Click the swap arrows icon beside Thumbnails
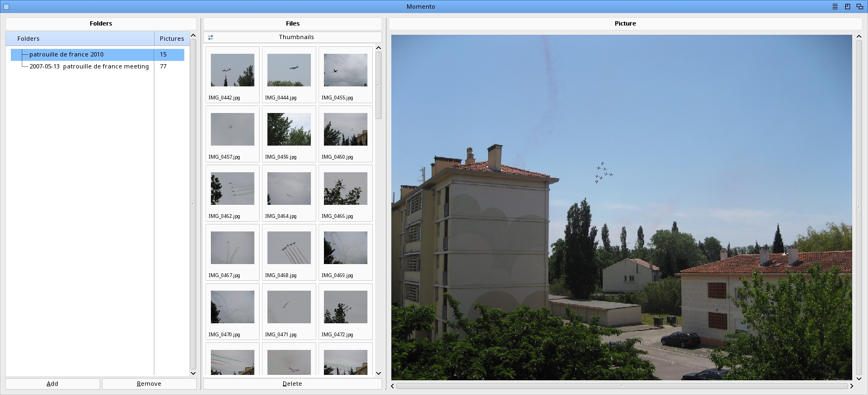 [x=210, y=37]
